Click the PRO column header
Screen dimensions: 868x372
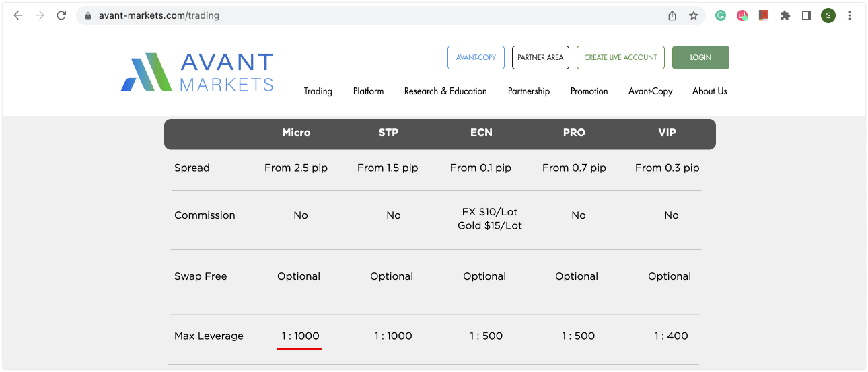tap(574, 133)
